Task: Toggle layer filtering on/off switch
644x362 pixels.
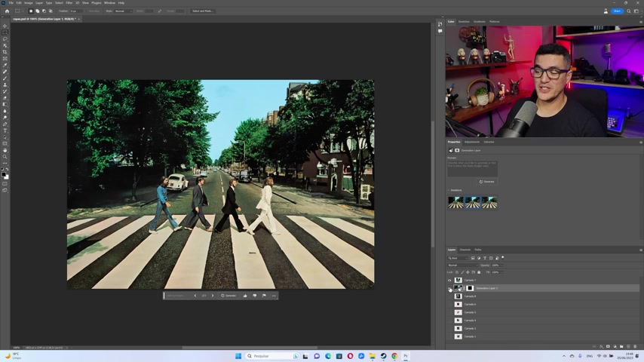Action: coord(503,258)
